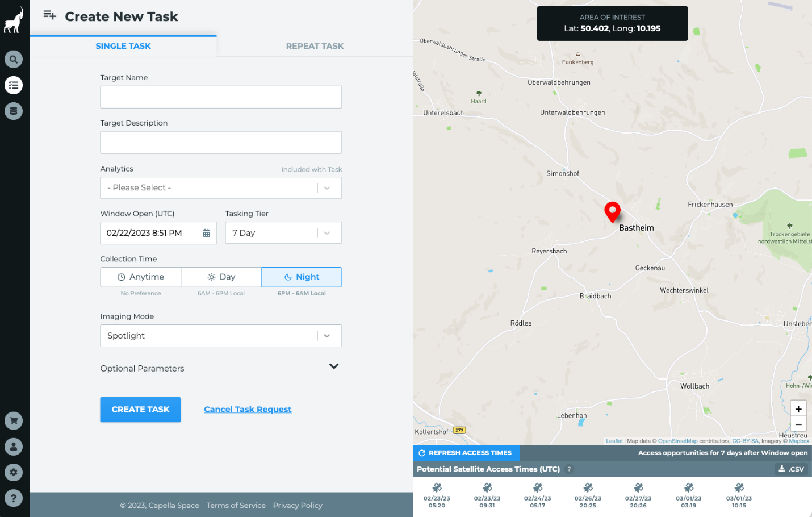Click the Target Name input field
This screenshot has width=812, height=517.
pyautogui.click(x=221, y=97)
